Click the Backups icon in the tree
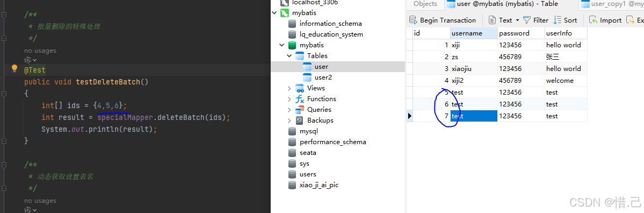 pyautogui.click(x=299, y=120)
